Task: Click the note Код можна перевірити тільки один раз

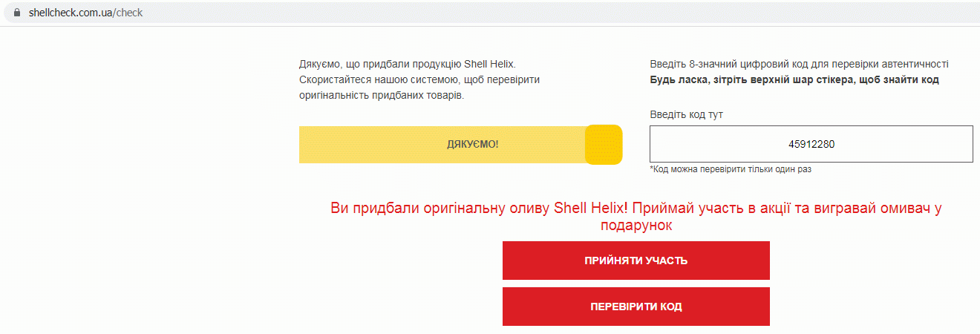Action: [731, 169]
